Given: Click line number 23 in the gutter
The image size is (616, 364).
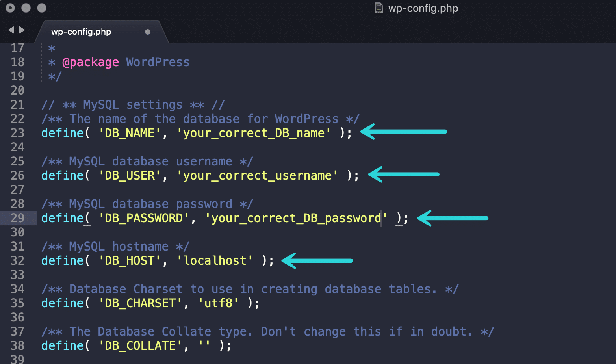Looking at the screenshot, I should pos(17,133).
